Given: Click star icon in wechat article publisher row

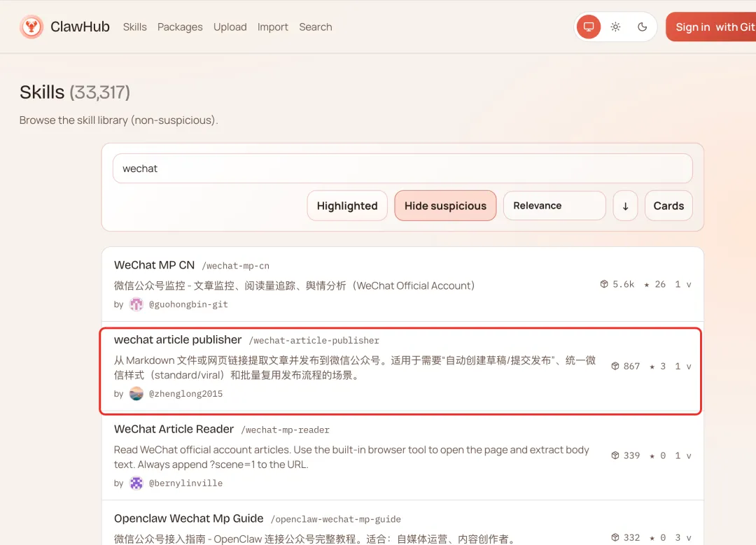Looking at the screenshot, I should point(652,367).
